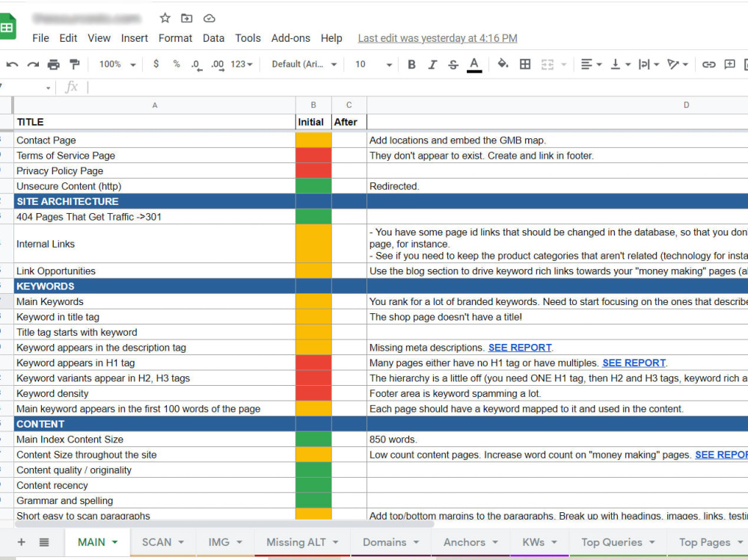This screenshot has height=560, width=748.
Task: Select the Paint format roller icon
Action: 74,64
